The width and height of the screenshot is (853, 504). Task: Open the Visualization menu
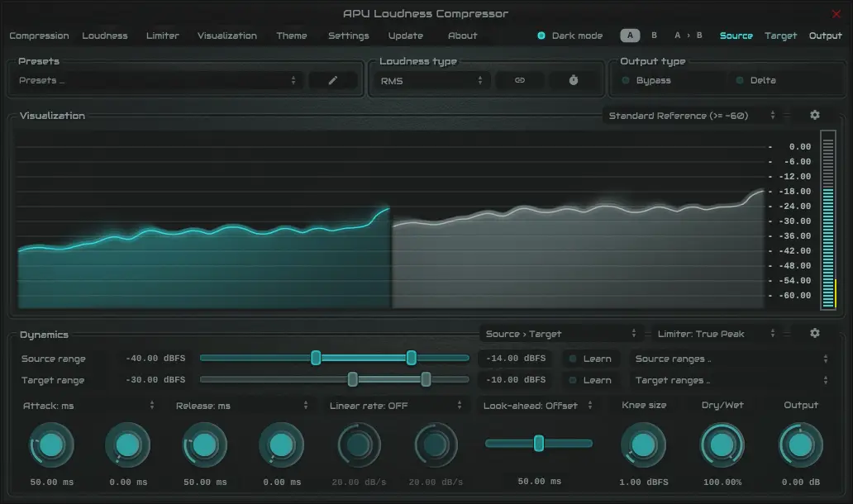click(x=226, y=36)
